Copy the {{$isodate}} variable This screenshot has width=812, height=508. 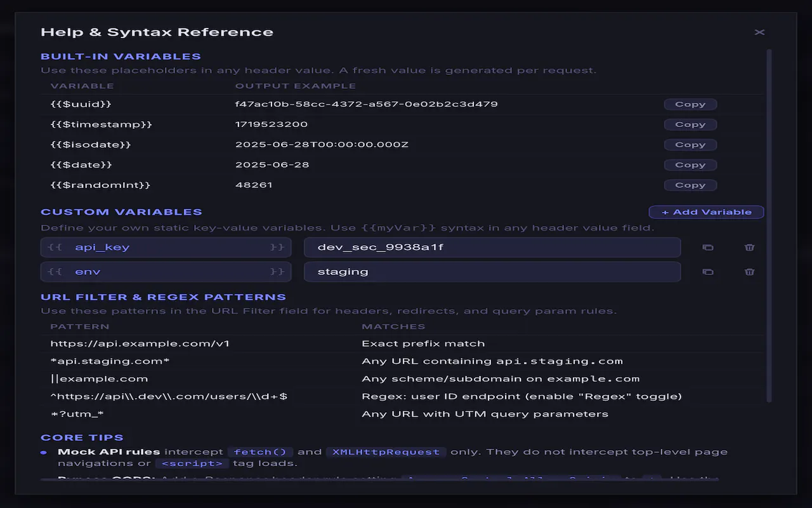coord(690,145)
